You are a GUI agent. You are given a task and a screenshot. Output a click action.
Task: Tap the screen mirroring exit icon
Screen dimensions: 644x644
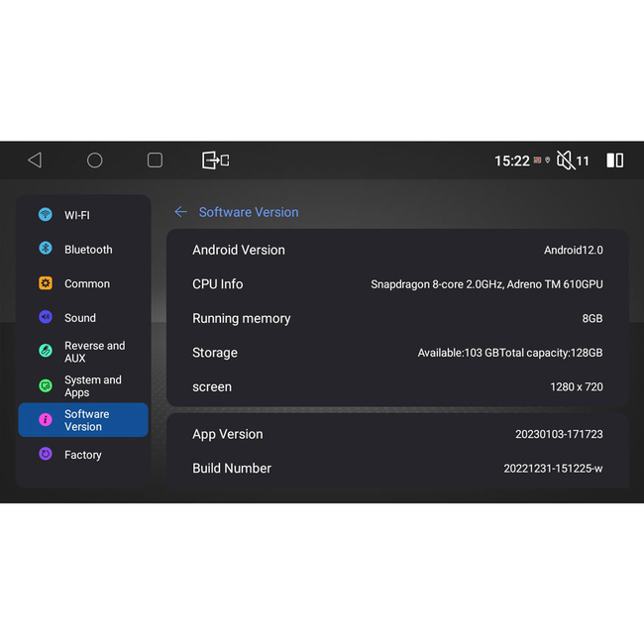click(215, 161)
